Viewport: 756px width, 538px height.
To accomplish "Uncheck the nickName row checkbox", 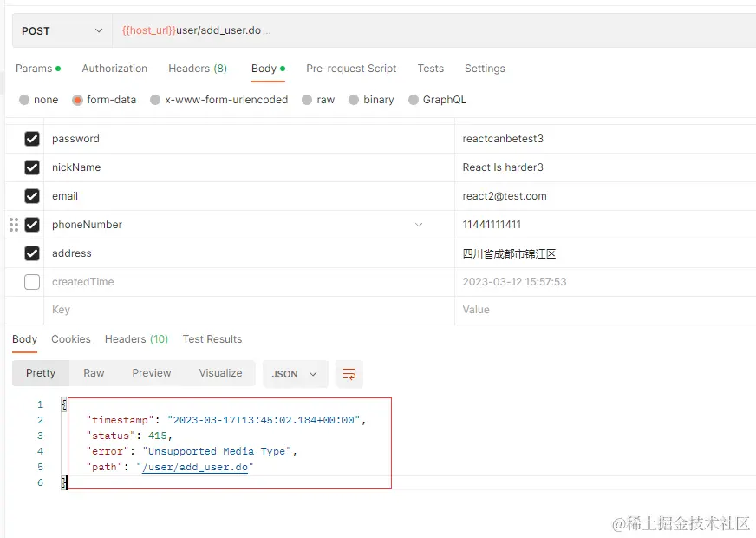I will pyautogui.click(x=32, y=167).
